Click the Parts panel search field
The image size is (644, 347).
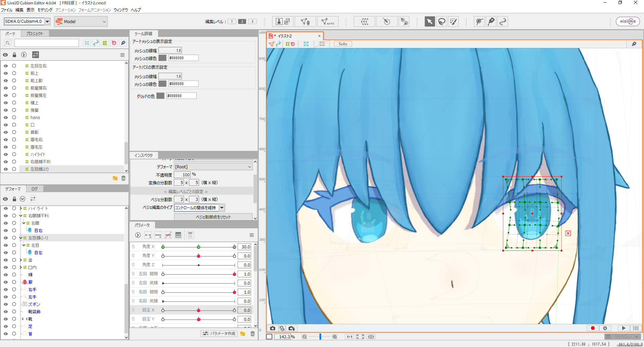47,43
